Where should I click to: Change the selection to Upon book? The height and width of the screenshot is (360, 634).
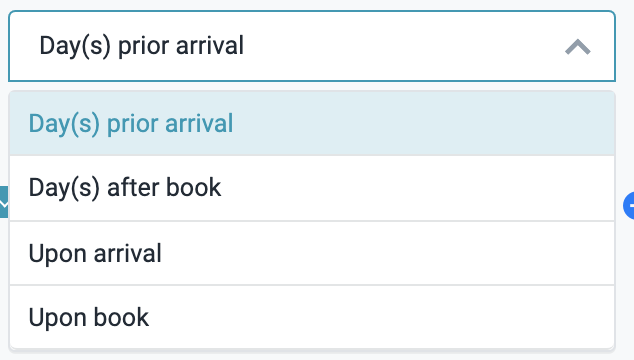point(312,317)
